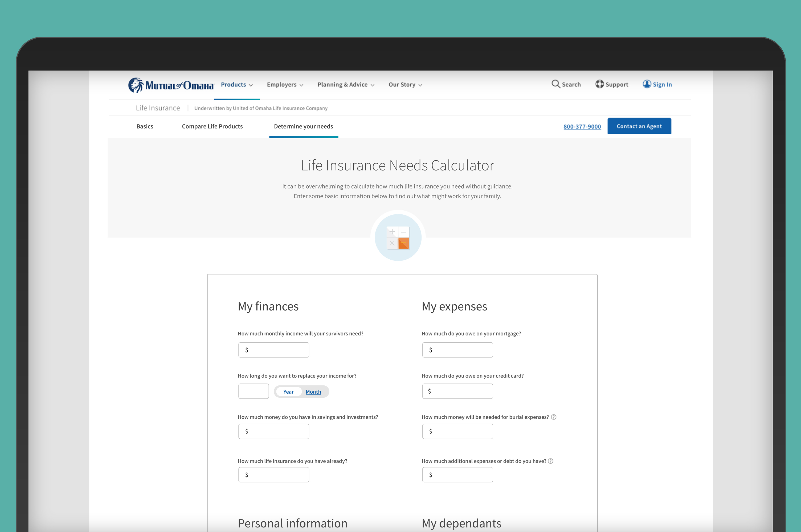Click the Support lifebuoy icon
Viewport: 801px width, 532px height.
[x=600, y=84]
